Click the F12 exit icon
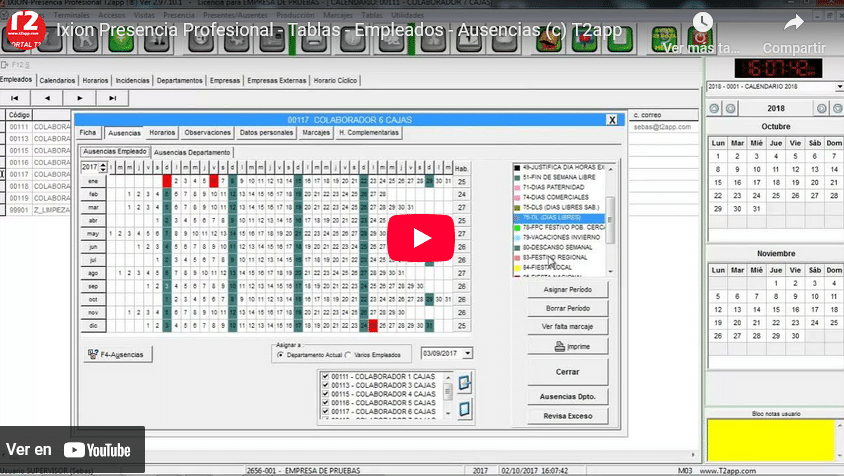Screen dimensions: 844x476 (x=4, y=65)
